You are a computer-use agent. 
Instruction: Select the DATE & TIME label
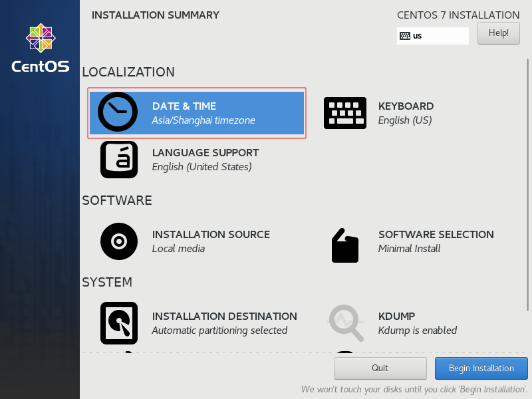click(x=184, y=106)
